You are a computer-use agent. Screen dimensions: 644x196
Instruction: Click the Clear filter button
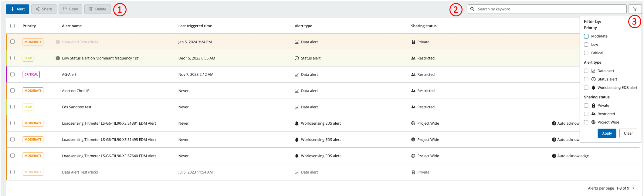pyautogui.click(x=628, y=133)
